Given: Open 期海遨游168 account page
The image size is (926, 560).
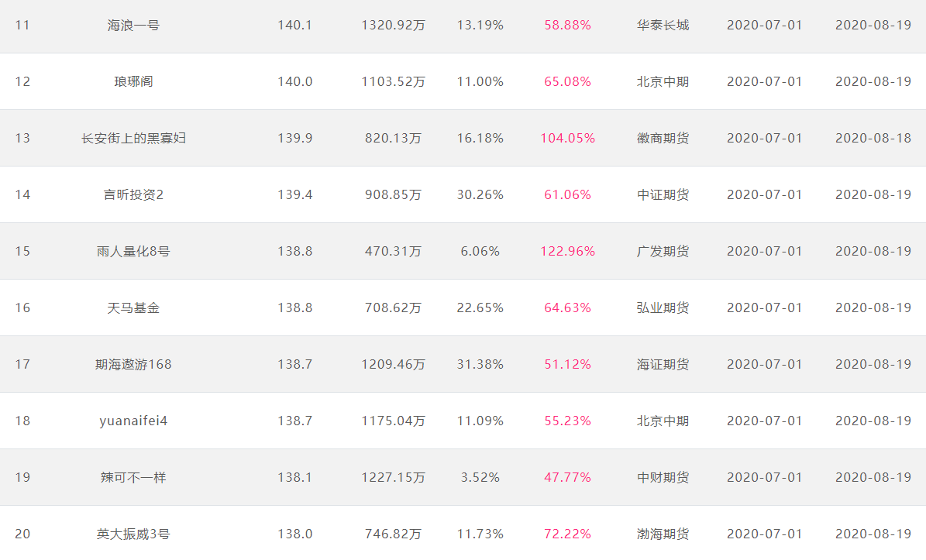Looking at the screenshot, I should coord(133,365).
